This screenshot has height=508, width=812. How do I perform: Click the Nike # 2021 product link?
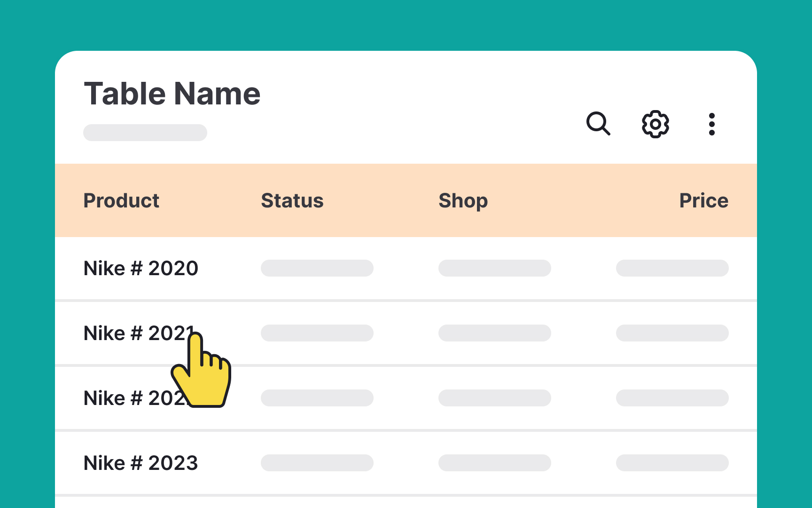[139, 333]
